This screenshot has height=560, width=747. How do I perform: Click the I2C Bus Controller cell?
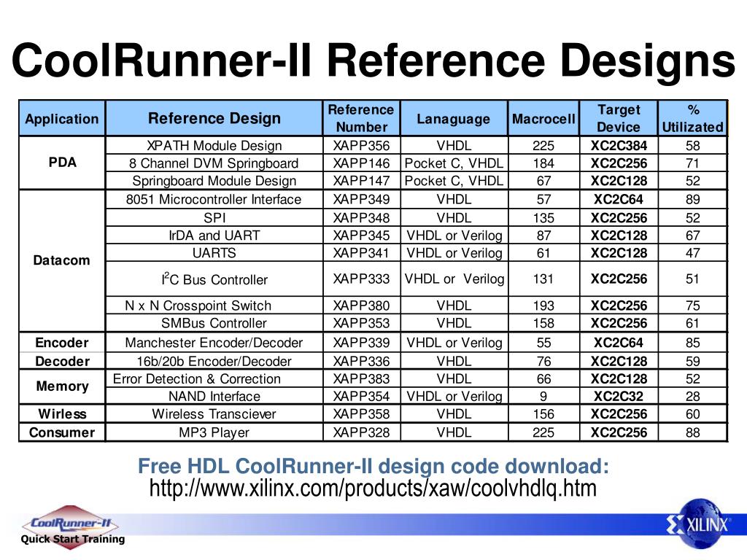214,279
